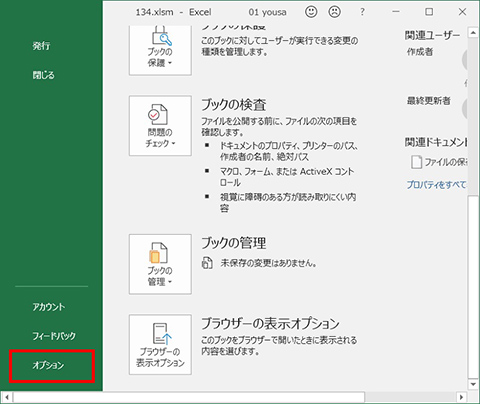
Task: Maximize the Excel window
Action: (429, 12)
